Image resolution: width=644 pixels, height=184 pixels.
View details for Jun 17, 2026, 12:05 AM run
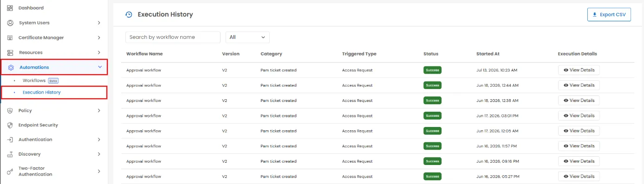tap(579, 131)
